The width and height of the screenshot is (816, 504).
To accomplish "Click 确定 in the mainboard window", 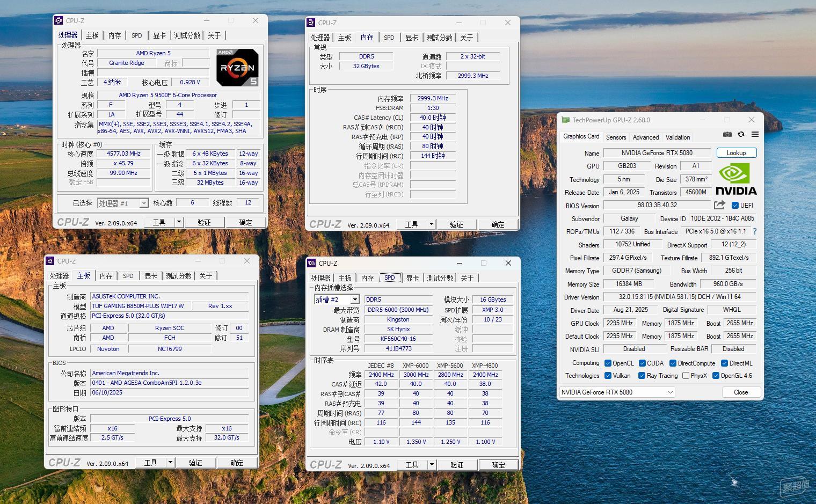I will click(237, 463).
